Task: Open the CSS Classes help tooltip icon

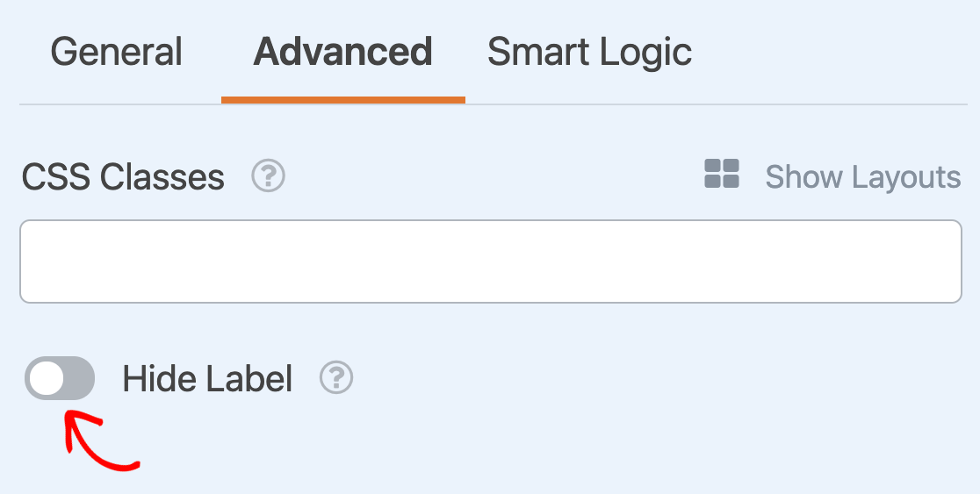Action: click(268, 177)
